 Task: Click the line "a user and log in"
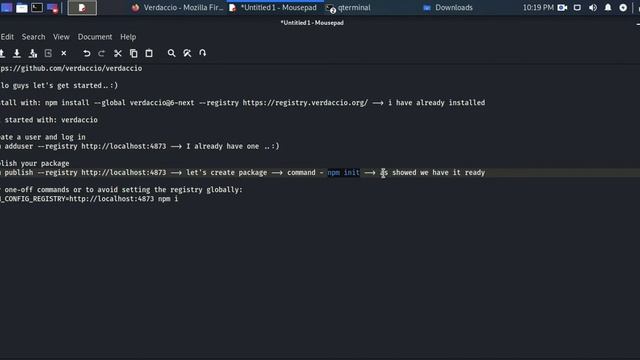click(x=51, y=137)
